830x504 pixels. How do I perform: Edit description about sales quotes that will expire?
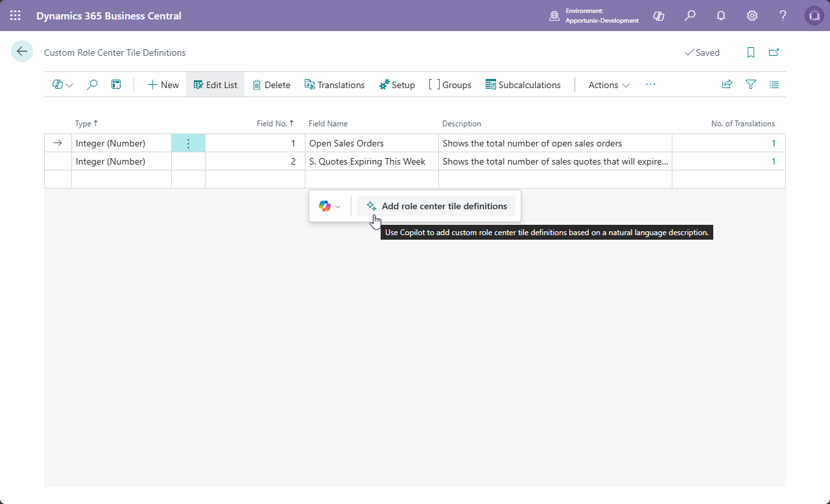point(555,161)
